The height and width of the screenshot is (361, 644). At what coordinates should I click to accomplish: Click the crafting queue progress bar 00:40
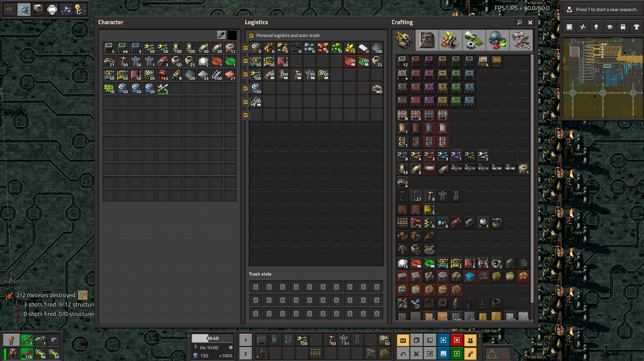coord(212,338)
